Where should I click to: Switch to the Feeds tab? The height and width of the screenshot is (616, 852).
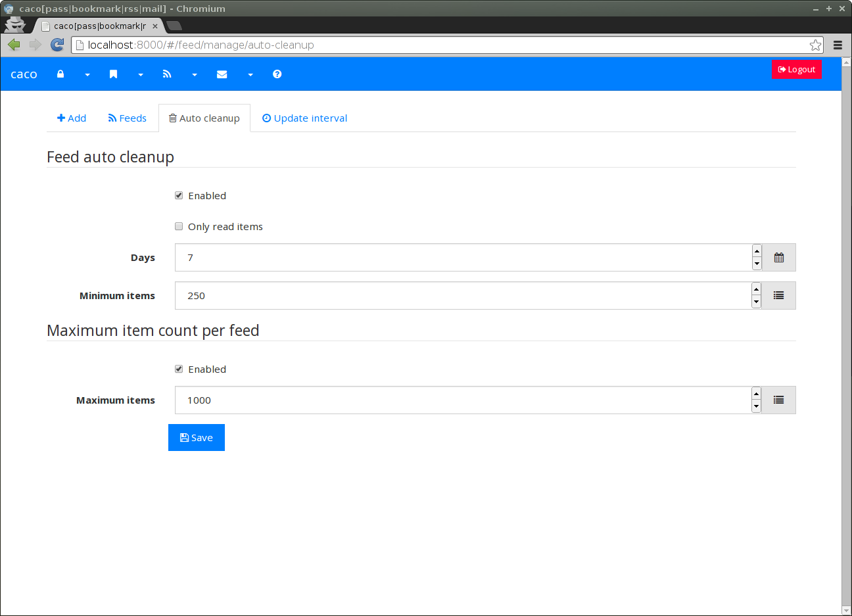coord(128,118)
